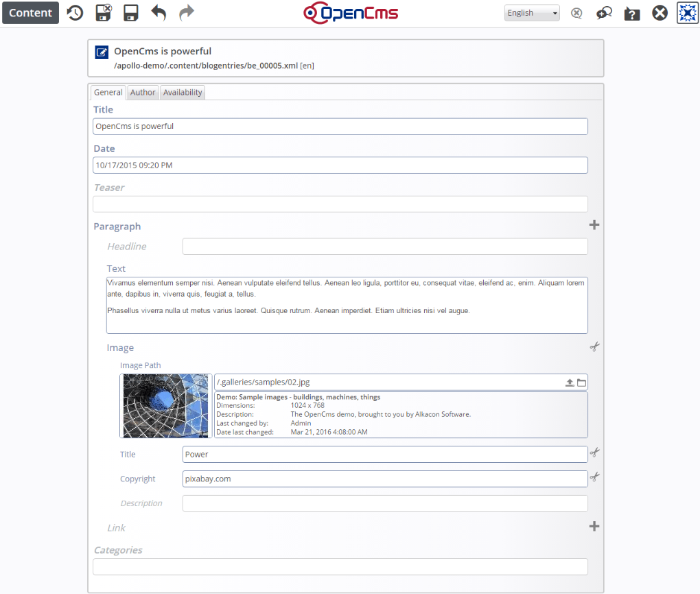This screenshot has width=700, height=594.
Task: Upload a new image via the upload icon
Action: [570, 382]
